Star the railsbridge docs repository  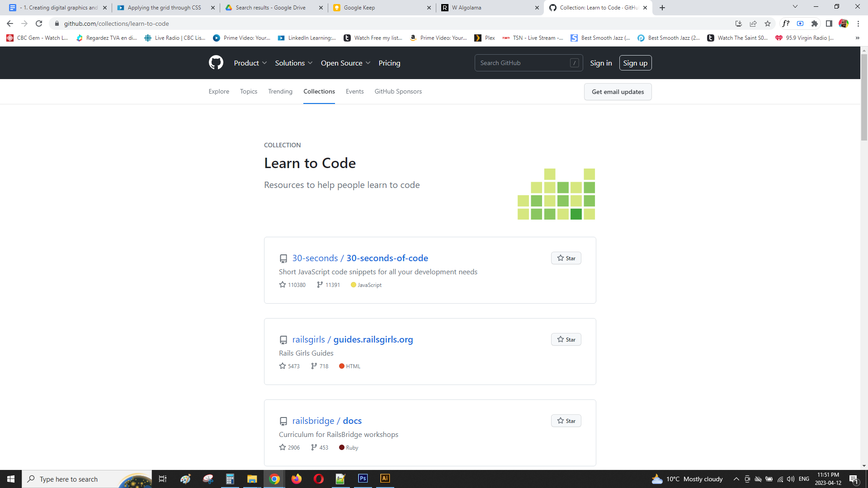click(x=566, y=421)
